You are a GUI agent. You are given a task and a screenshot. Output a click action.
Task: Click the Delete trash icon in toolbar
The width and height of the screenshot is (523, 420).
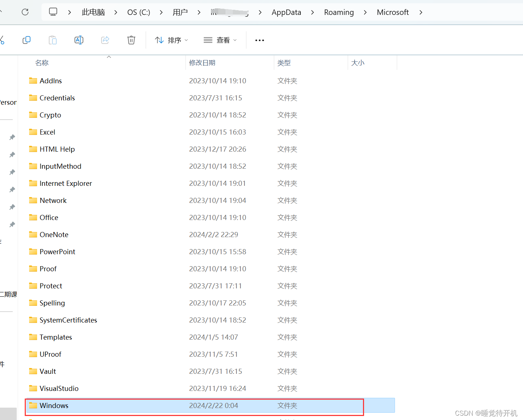click(x=131, y=40)
